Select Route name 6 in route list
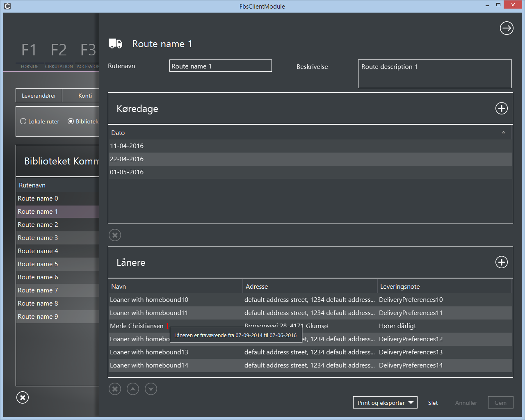Screen dimensions: 525x420 58,277
